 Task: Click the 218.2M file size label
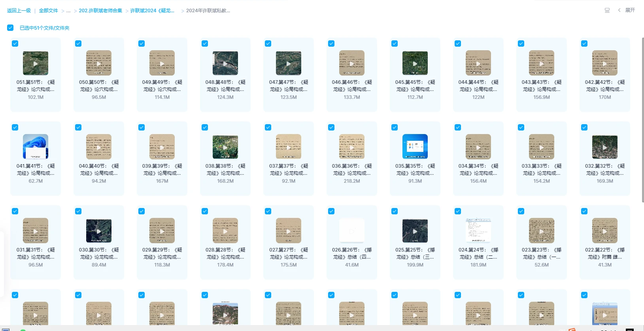tap(352, 181)
